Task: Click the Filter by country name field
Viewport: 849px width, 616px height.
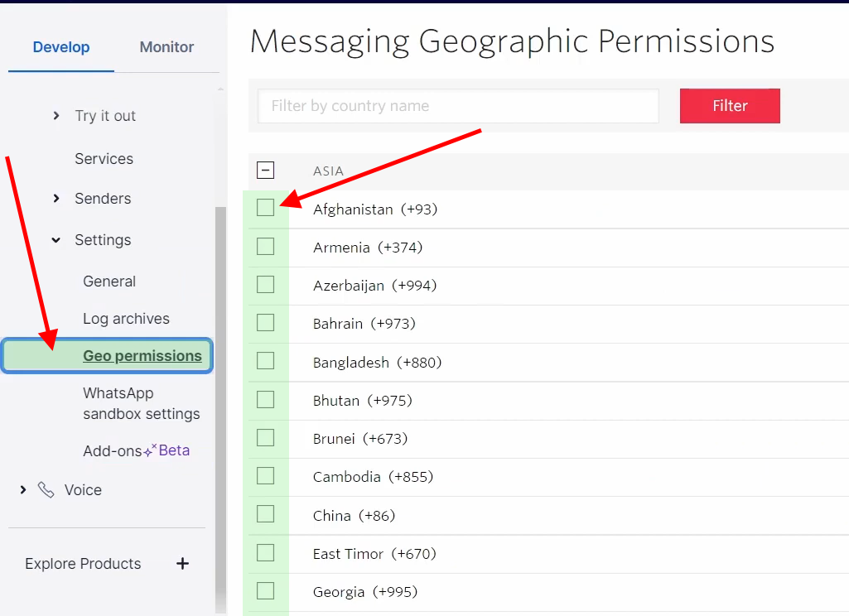Action: 458,106
